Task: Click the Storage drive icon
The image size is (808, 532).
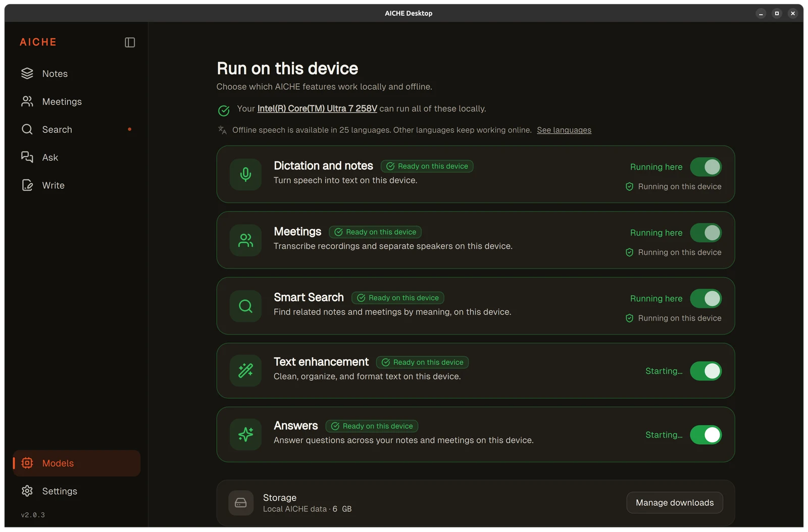Action: pyautogui.click(x=241, y=503)
